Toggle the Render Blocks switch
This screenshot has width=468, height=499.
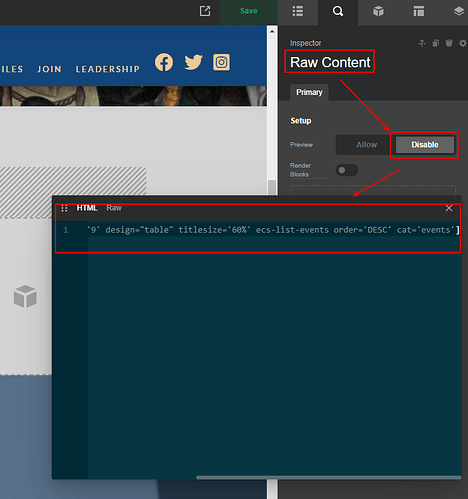pyautogui.click(x=347, y=170)
